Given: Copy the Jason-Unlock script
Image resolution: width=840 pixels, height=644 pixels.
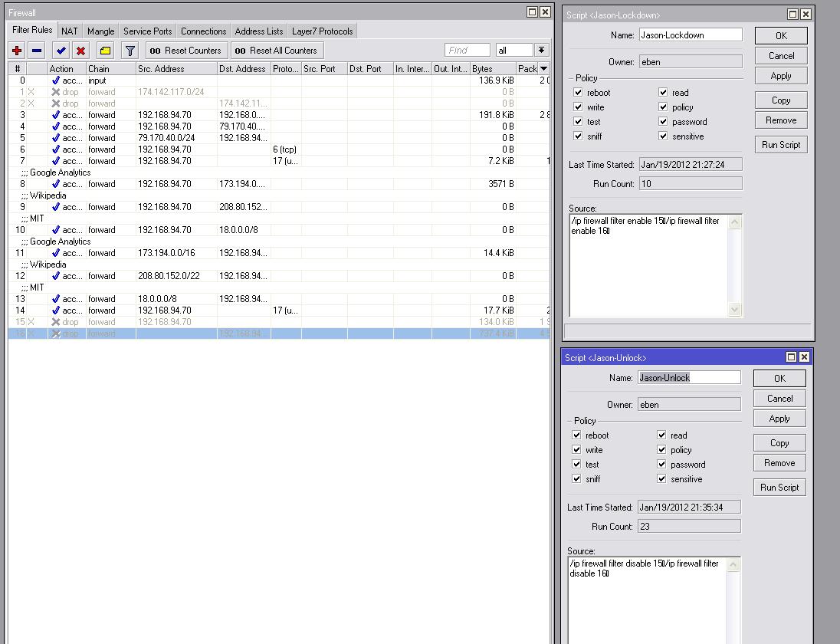Looking at the screenshot, I should (779, 442).
